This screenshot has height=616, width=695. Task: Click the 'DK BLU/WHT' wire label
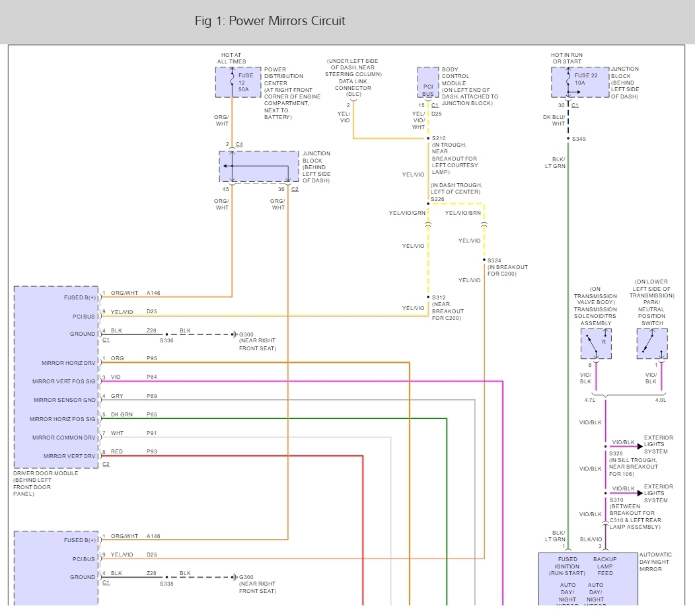(x=554, y=121)
